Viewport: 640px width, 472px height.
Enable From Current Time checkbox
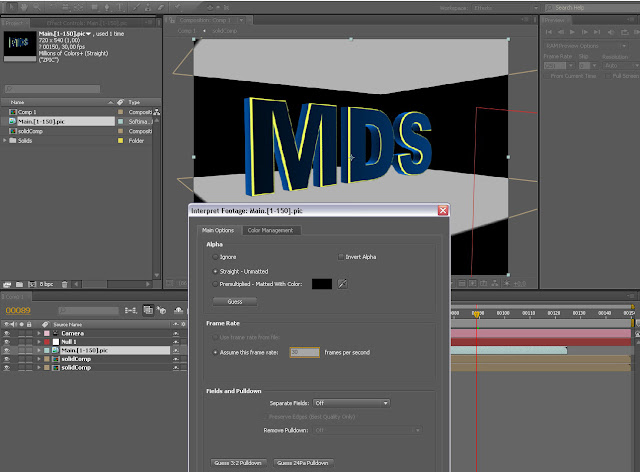tap(547, 76)
